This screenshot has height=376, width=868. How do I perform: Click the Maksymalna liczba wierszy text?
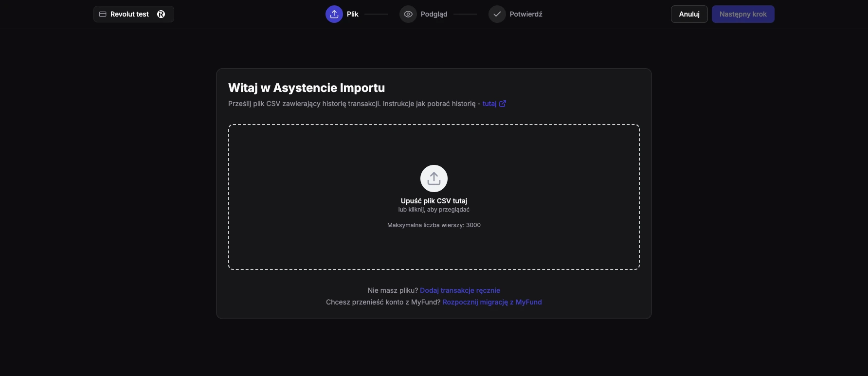pos(434,225)
